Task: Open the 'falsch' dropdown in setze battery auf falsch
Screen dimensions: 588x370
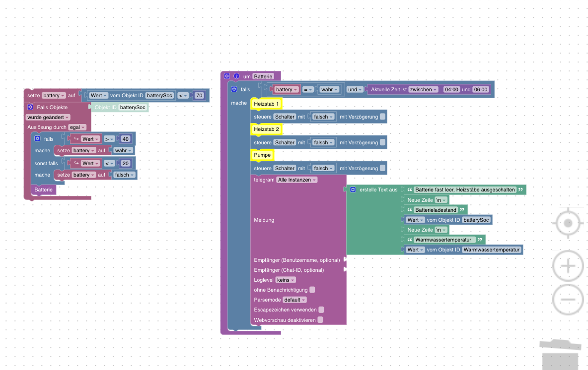Action: pos(125,175)
